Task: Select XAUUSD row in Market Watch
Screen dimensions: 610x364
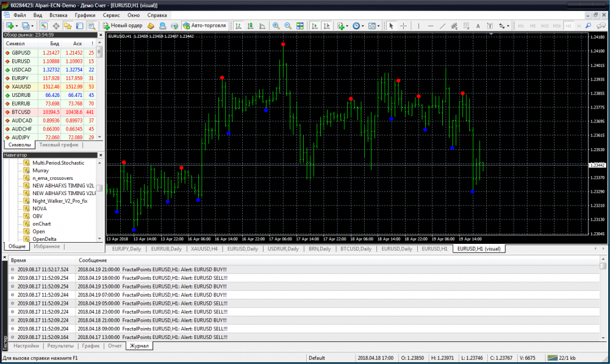Action: click(x=50, y=87)
